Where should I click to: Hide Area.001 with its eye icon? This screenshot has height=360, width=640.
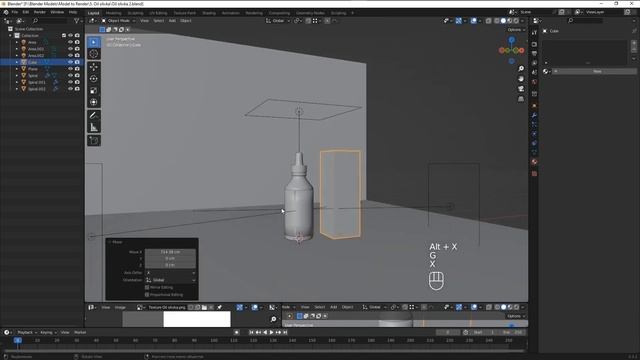point(70,49)
